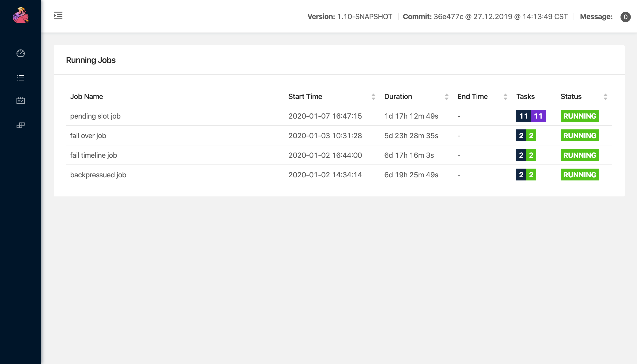
Task: Click purple 11 task badge
Action: pyautogui.click(x=538, y=116)
